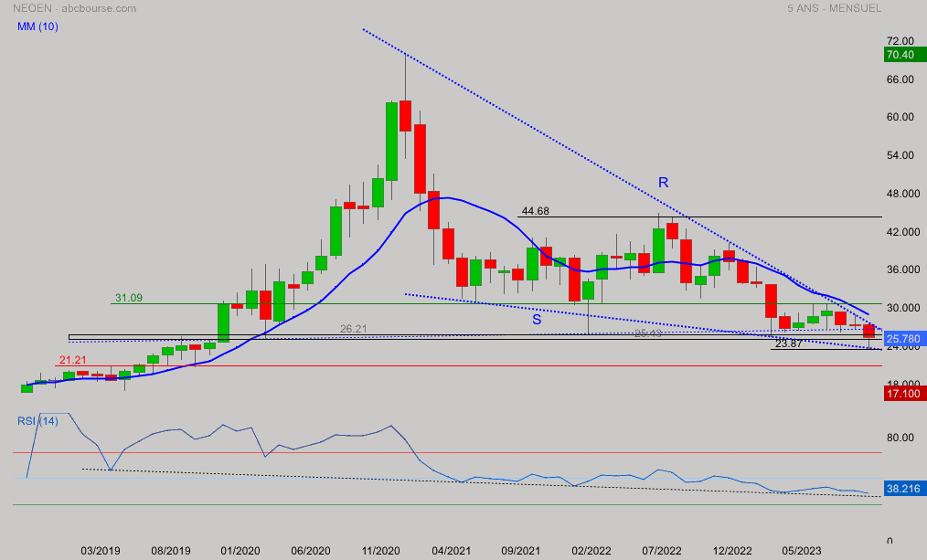Select the 5 ANS - MENSUEL period label
Viewport: 927px width, 560px height.
pos(834,8)
